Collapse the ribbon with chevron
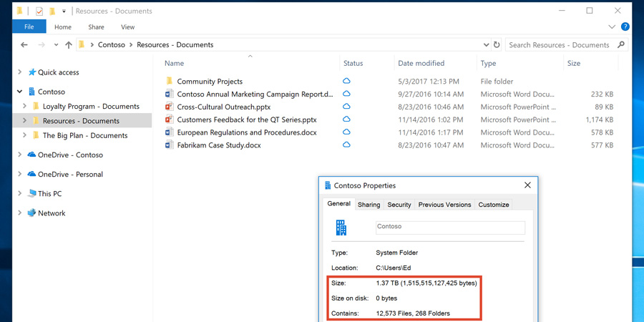This screenshot has width=644, height=322. (612, 27)
